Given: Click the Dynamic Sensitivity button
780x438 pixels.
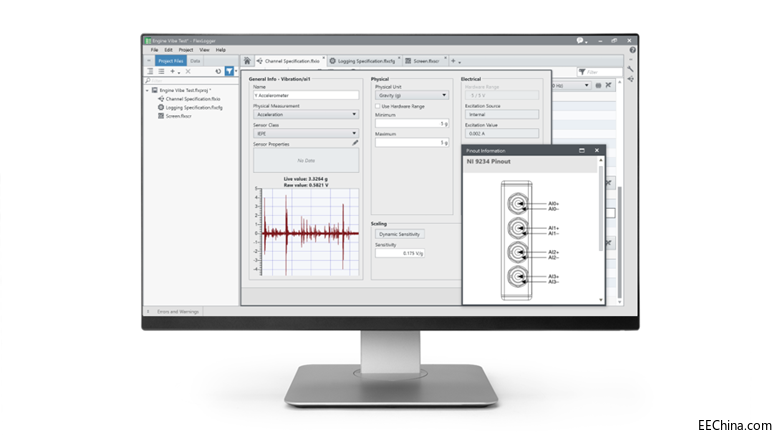Looking at the screenshot, I should point(399,234).
